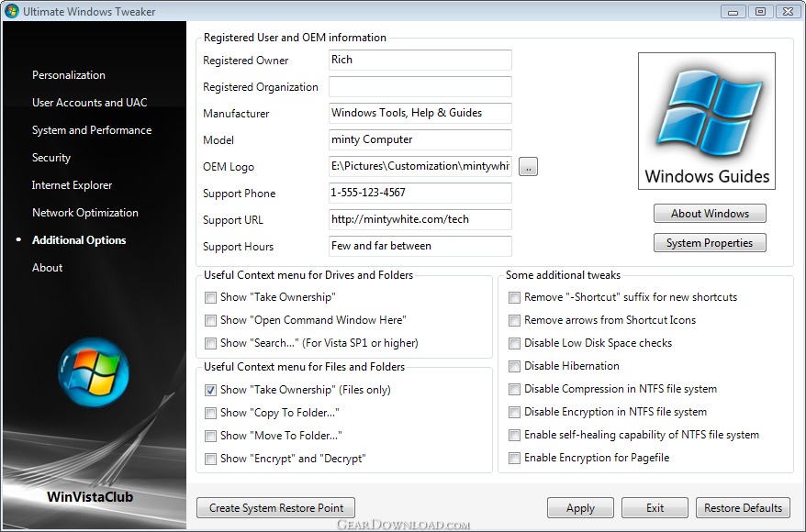Select Additional Options in sidebar

point(79,240)
